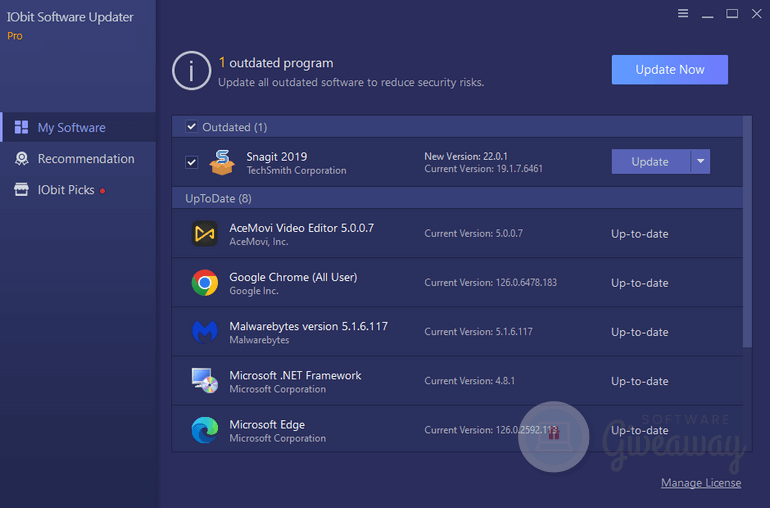
Task: Click the floating gift promo button
Action: [x=553, y=436]
